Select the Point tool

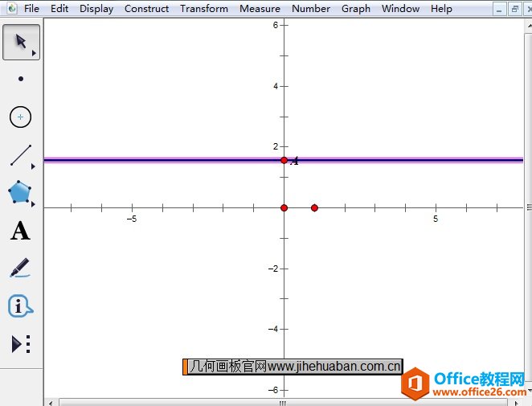(x=21, y=79)
